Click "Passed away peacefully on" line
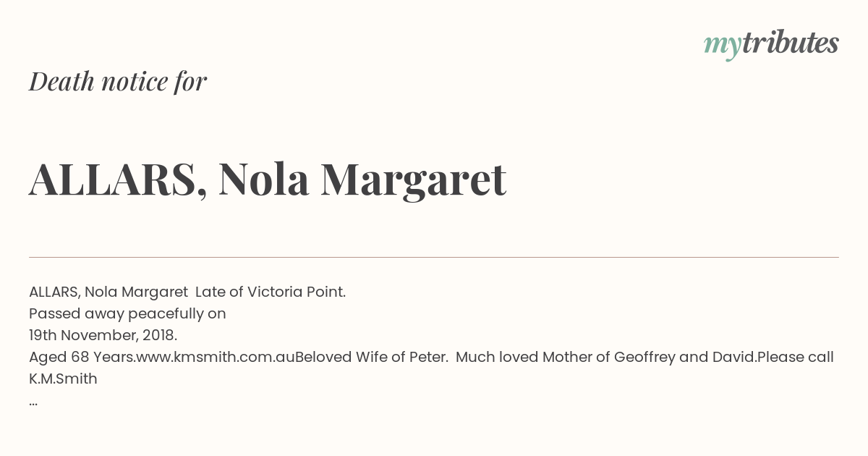This screenshot has height=456, width=868. (x=127, y=314)
